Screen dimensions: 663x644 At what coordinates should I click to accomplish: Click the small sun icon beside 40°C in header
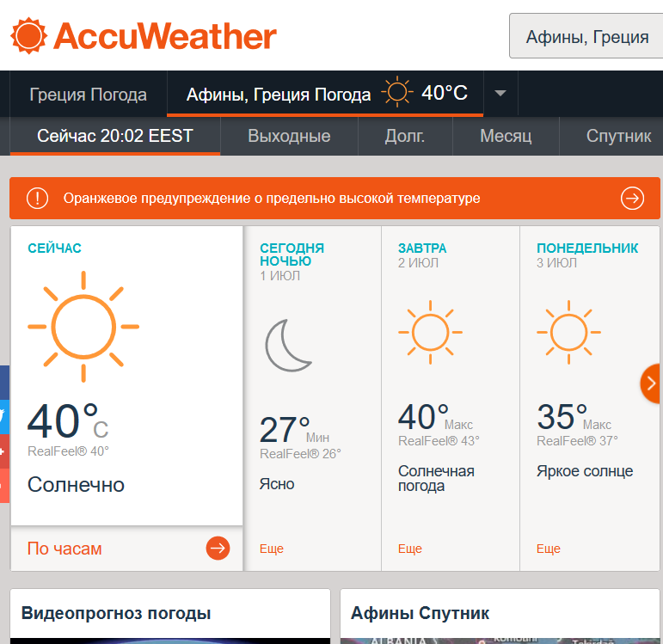tap(397, 93)
